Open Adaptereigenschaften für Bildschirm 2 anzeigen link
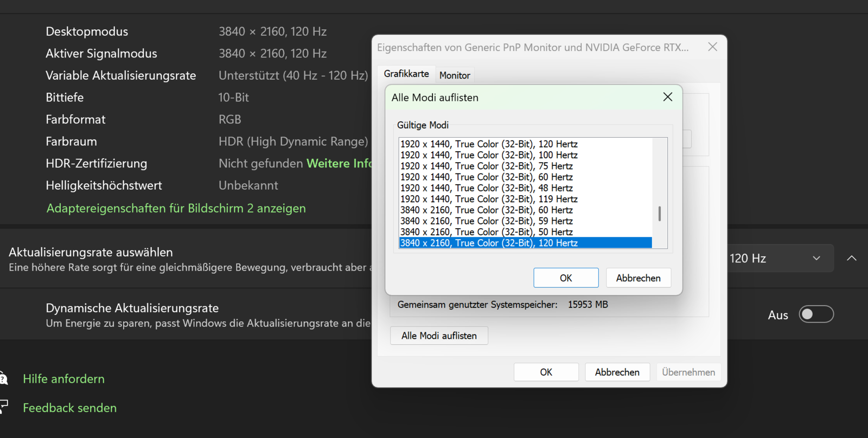868x438 pixels. click(x=176, y=208)
